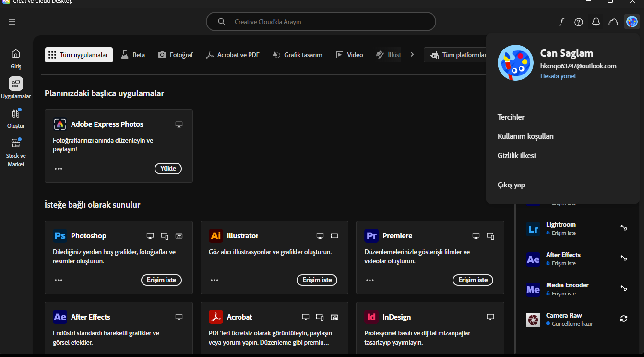Screen dimensions: 644x357
Task: Go to Giriş home in sidebar
Action: [16, 59]
